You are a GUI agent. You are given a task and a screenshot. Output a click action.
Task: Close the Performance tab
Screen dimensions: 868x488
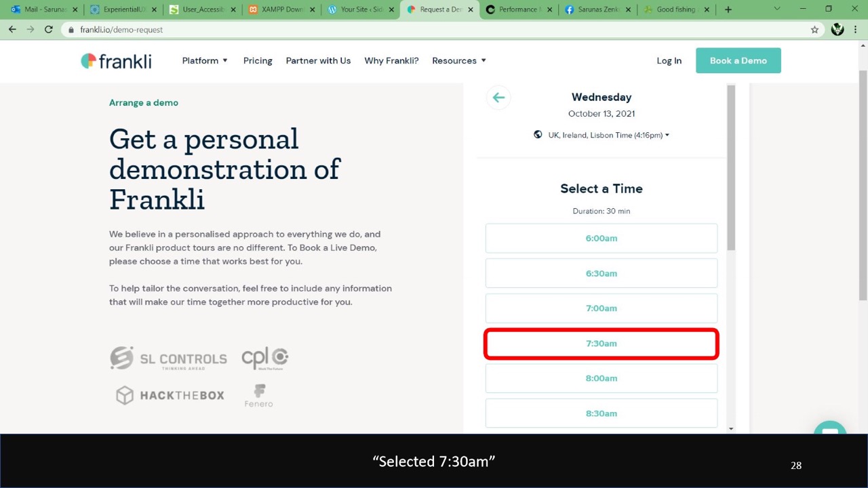[x=549, y=9]
